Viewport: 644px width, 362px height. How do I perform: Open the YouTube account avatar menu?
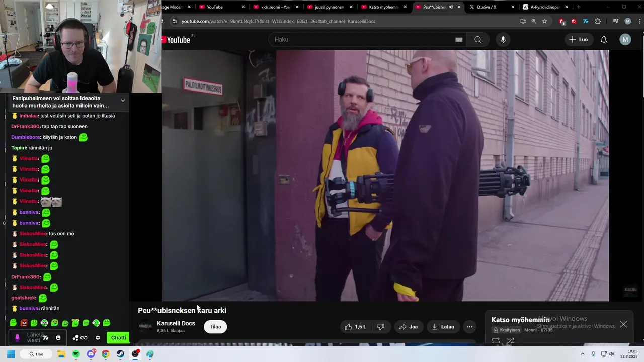625,40
